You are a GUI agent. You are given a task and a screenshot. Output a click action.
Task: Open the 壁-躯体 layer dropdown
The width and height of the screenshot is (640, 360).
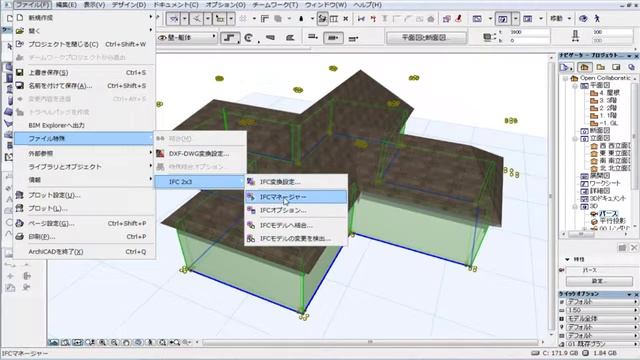186,38
